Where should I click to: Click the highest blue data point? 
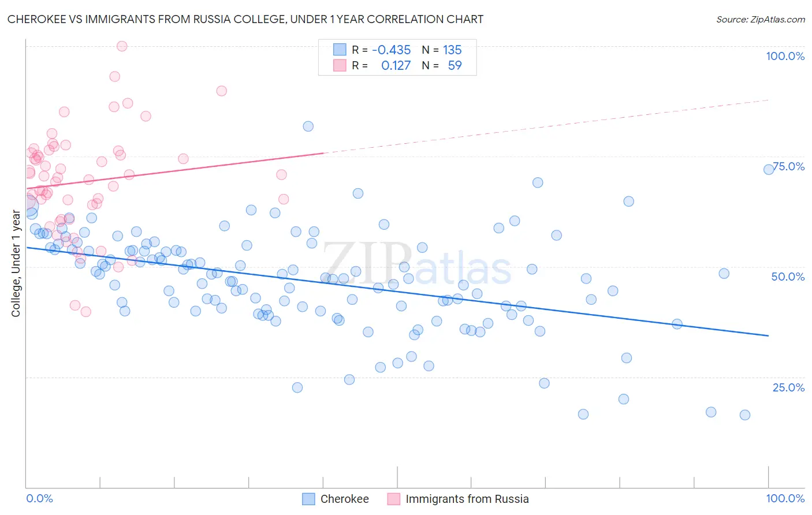click(x=308, y=126)
